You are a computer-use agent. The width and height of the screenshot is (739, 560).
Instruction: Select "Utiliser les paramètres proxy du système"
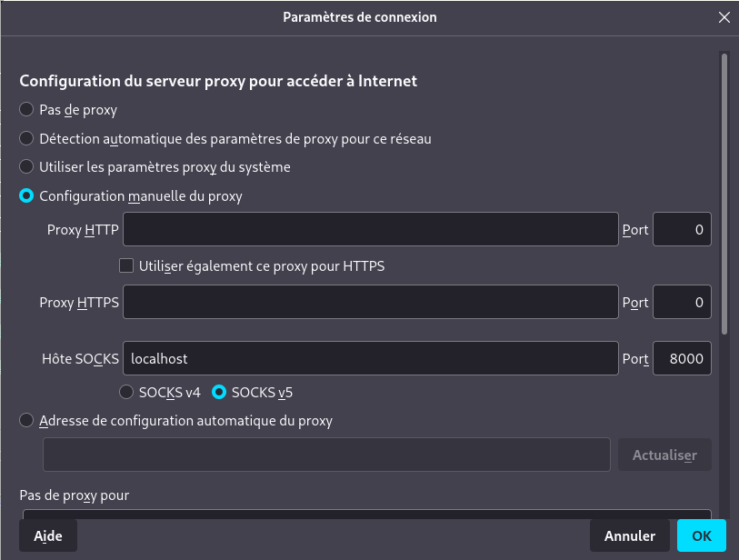(27, 167)
